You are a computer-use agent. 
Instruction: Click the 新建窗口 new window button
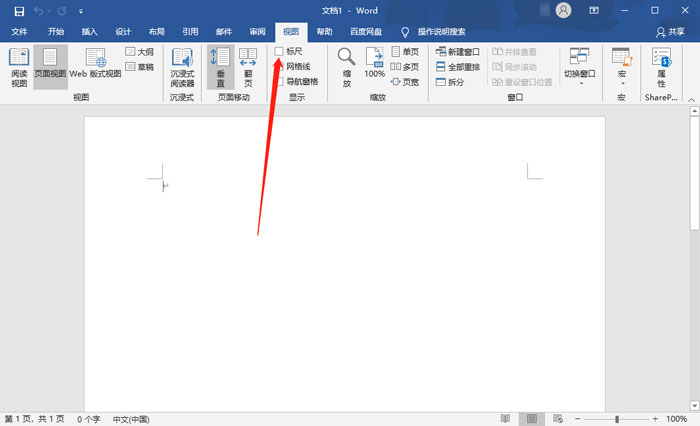click(x=458, y=51)
